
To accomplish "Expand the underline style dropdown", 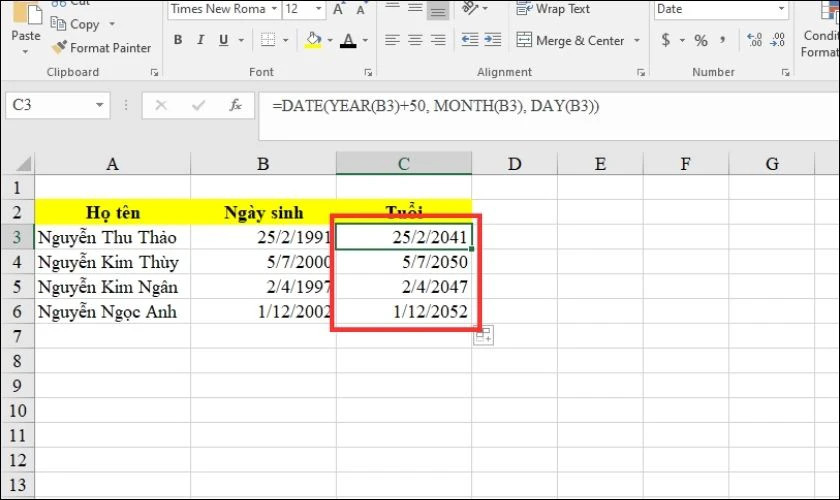I will tap(241, 40).
